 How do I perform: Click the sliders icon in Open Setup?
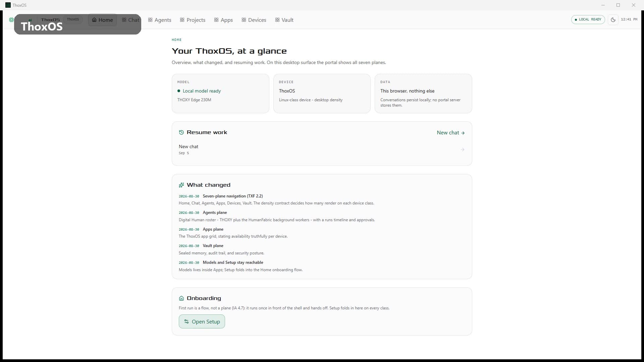(x=186, y=321)
